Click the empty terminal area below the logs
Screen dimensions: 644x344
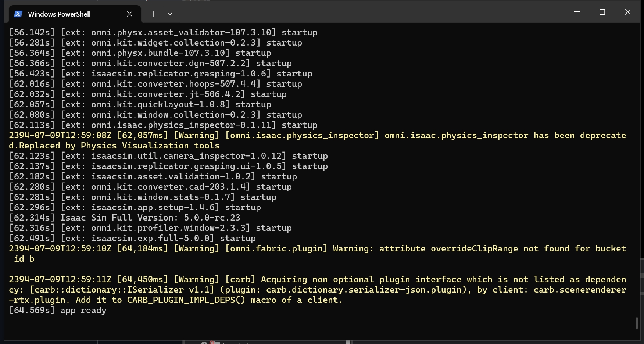(x=294, y=327)
